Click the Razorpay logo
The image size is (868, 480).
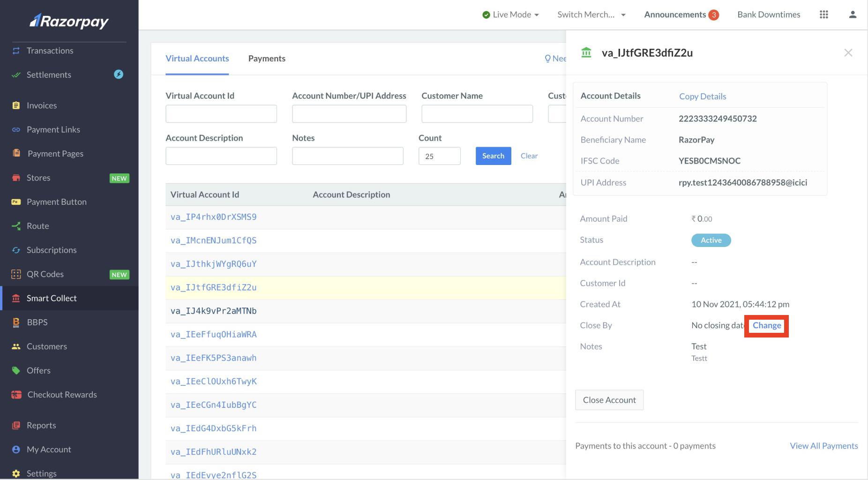click(69, 21)
